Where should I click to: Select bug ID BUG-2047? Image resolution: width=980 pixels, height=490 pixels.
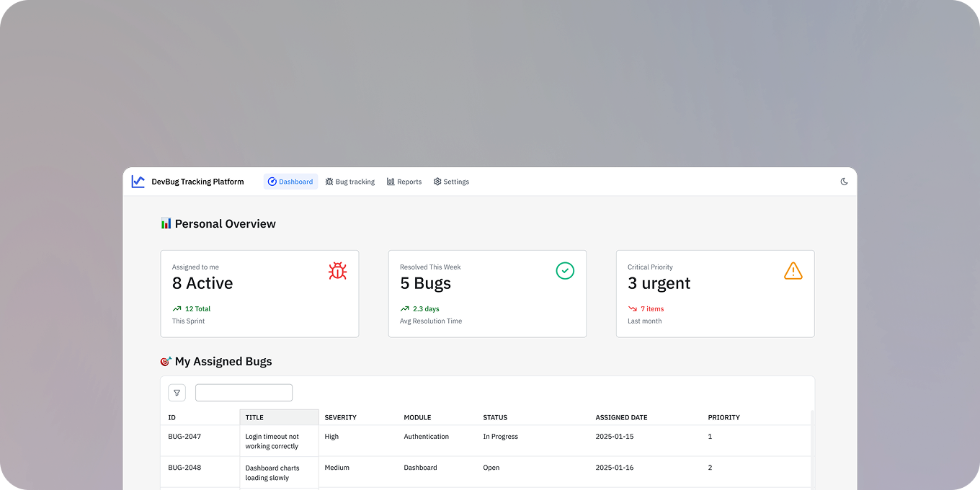184,437
